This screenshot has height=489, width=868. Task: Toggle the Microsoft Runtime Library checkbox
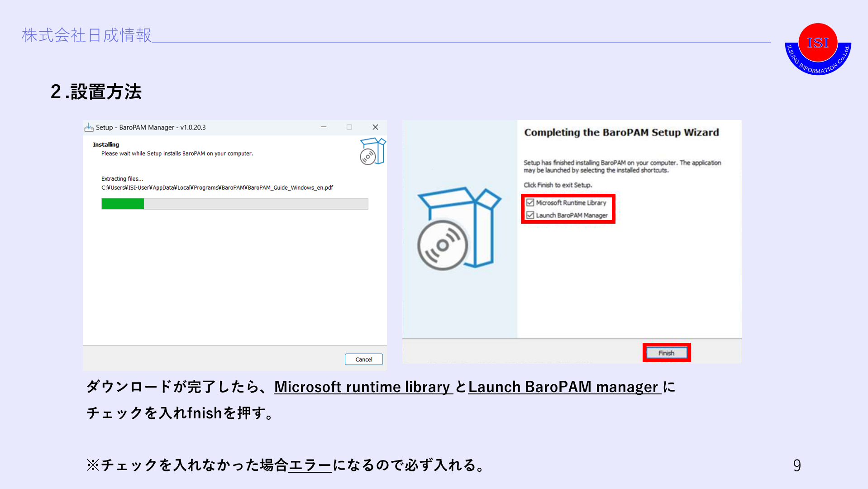(530, 202)
